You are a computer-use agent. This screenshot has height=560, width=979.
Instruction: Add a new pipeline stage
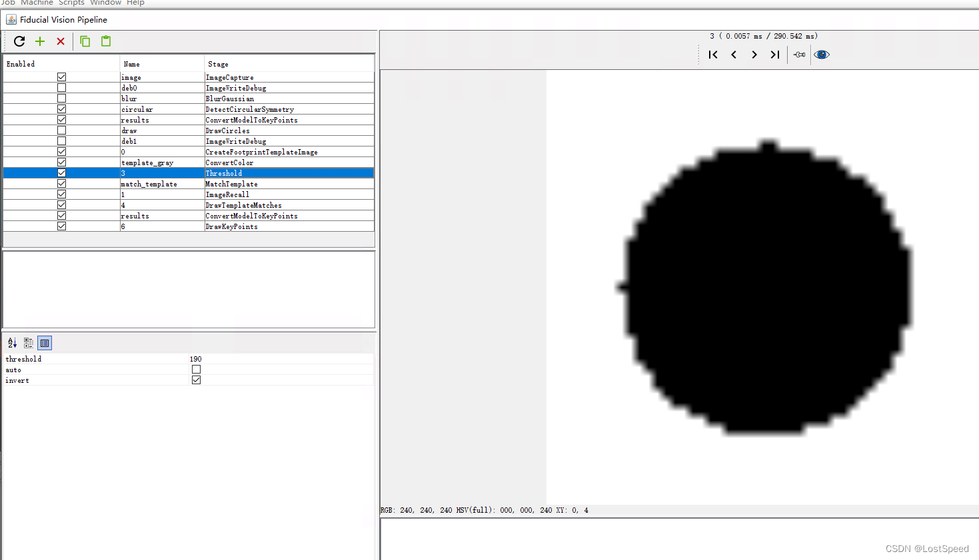pyautogui.click(x=40, y=41)
